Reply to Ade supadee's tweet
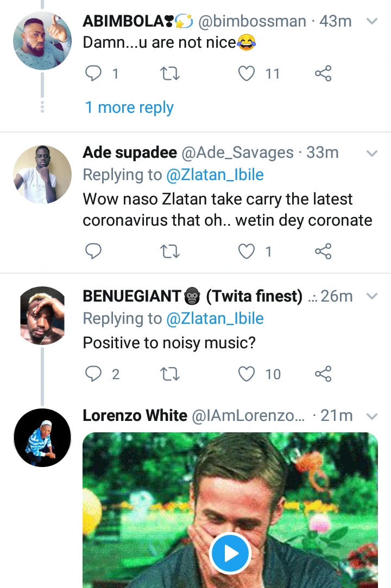391x588 pixels. pos(94,251)
